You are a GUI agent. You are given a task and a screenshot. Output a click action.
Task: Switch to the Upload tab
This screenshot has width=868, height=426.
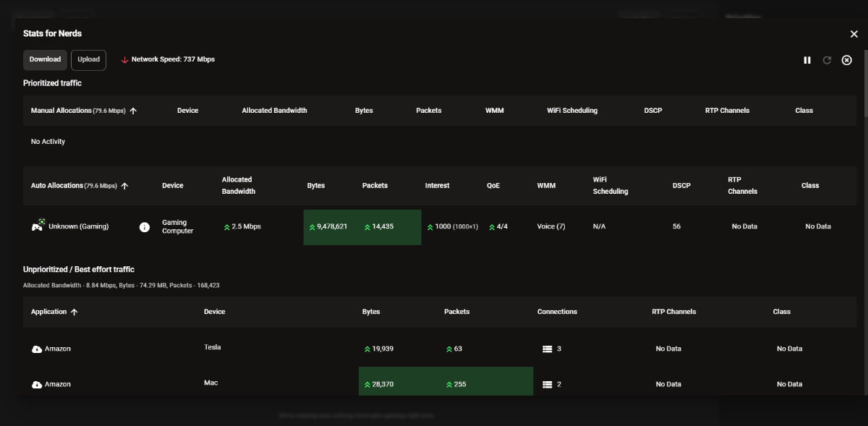(x=88, y=60)
